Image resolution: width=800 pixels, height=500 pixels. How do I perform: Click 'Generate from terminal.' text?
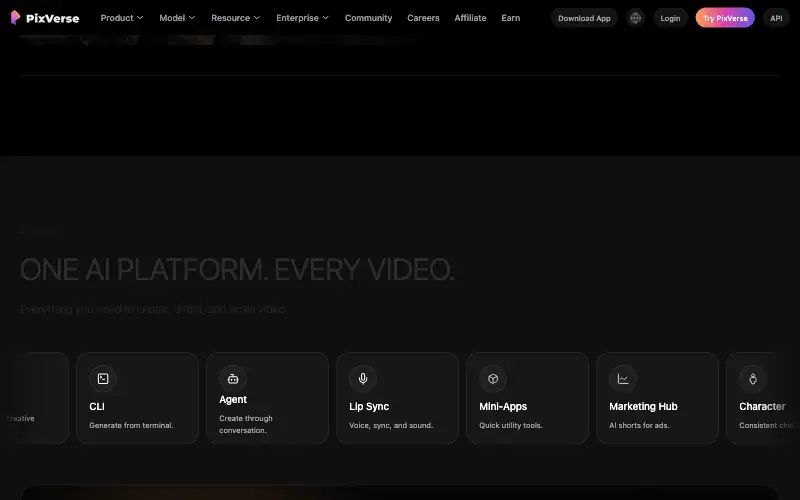[x=131, y=426]
